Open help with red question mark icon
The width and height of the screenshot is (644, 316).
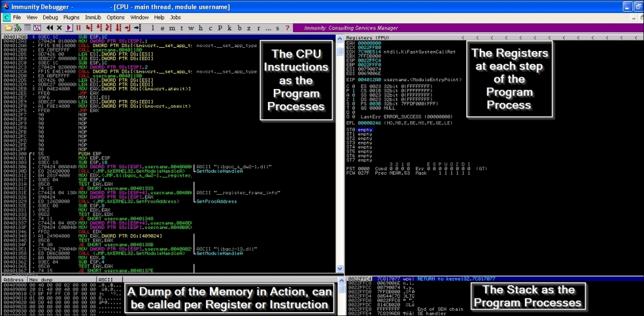tap(287, 28)
